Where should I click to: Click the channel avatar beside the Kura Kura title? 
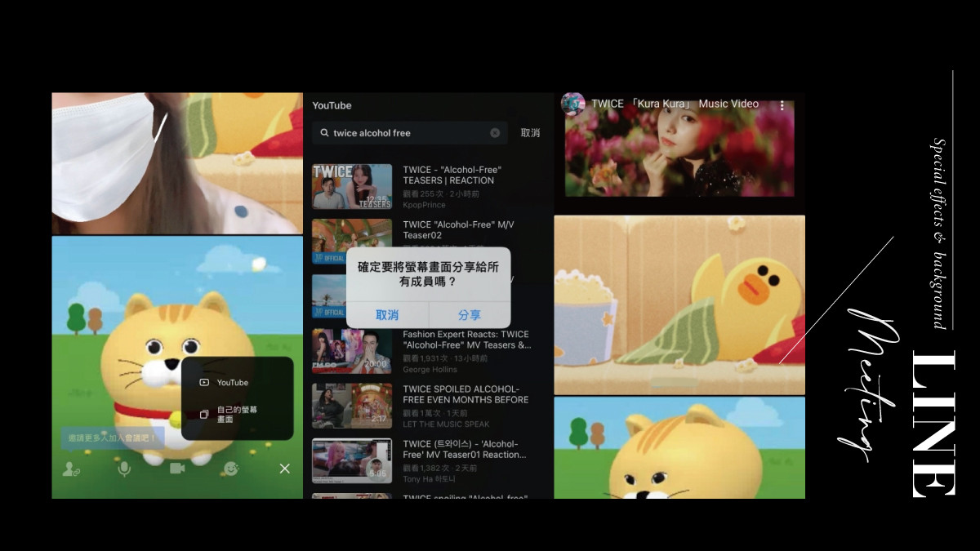(572, 104)
